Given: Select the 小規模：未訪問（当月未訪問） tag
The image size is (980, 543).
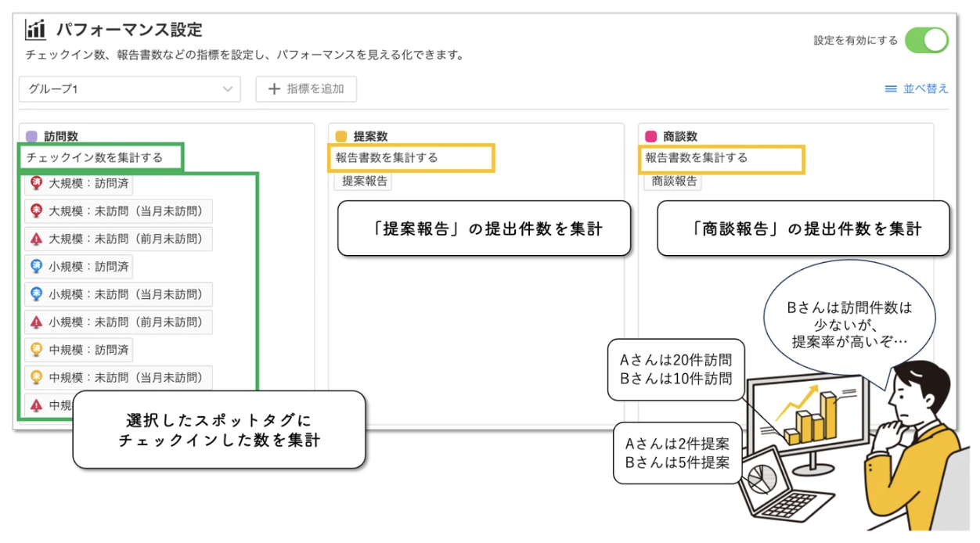Looking at the screenshot, I should (x=118, y=294).
